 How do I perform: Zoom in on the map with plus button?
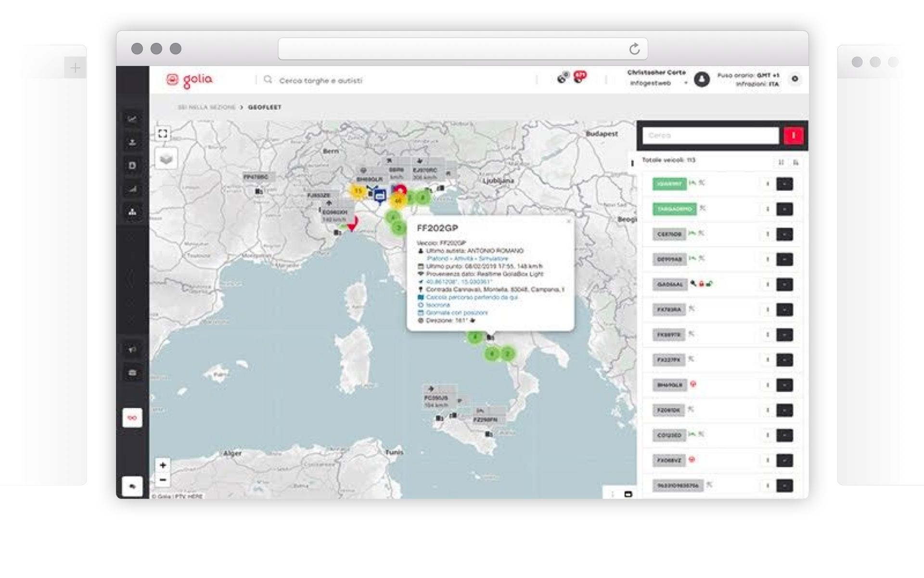(163, 465)
